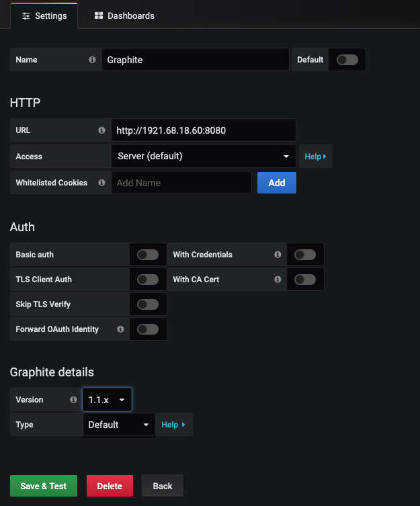Switch to the Settings tab
This screenshot has width=420, height=506.
[x=44, y=16]
